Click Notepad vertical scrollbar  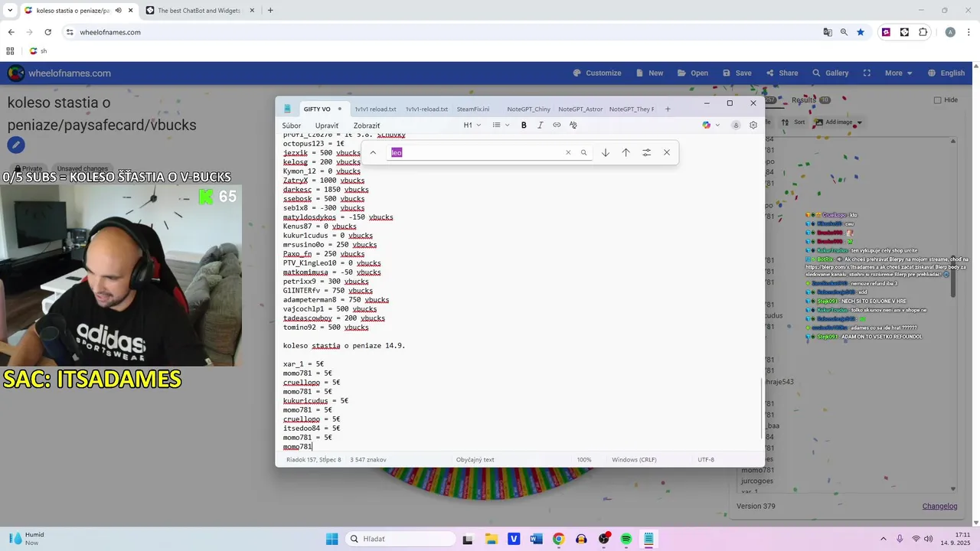tap(761, 407)
